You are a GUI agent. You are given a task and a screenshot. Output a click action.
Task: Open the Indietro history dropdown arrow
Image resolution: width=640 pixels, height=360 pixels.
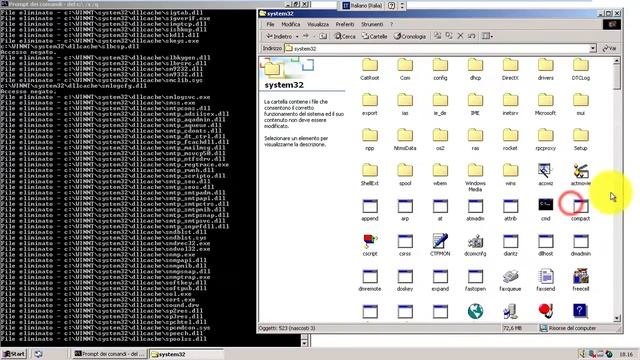coord(297,36)
